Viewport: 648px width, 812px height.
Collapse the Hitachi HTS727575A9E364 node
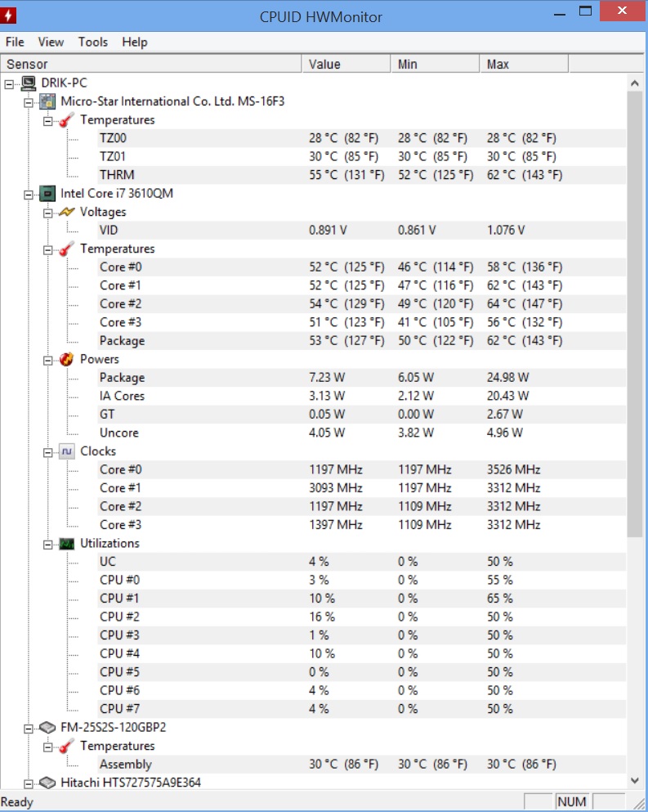29,784
